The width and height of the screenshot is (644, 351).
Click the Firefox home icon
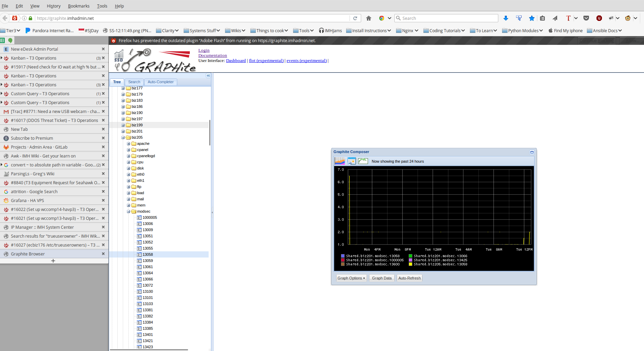coord(369,18)
